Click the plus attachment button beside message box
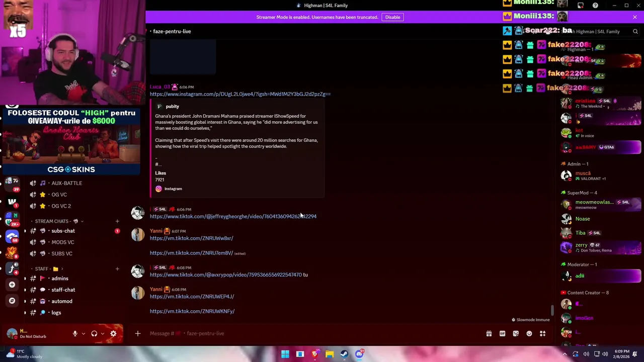Image resolution: width=644 pixels, height=362 pixels. (x=137, y=333)
